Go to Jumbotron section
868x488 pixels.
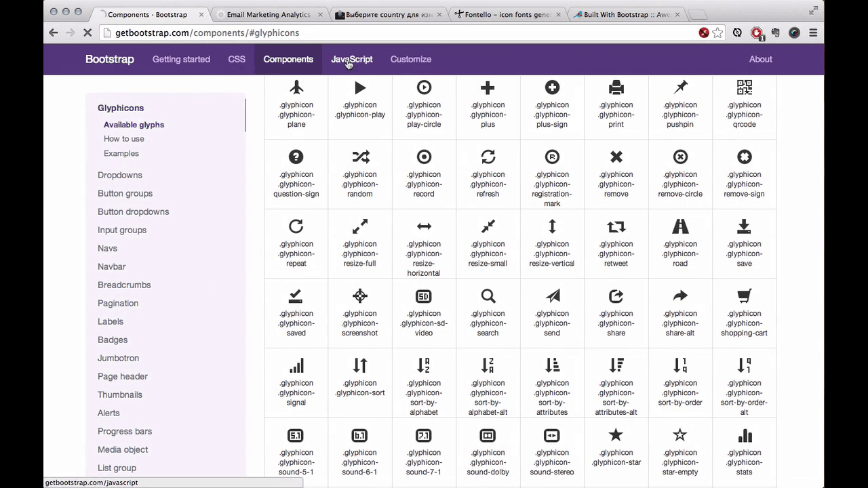pyautogui.click(x=118, y=358)
